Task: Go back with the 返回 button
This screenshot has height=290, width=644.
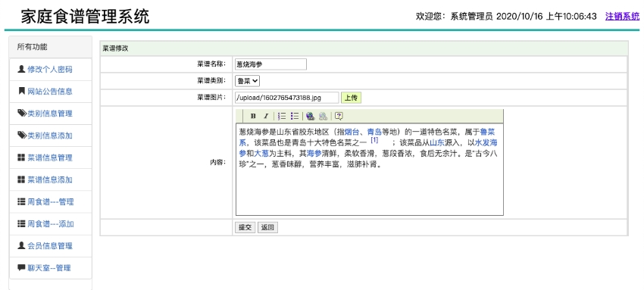Action: (x=267, y=227)
